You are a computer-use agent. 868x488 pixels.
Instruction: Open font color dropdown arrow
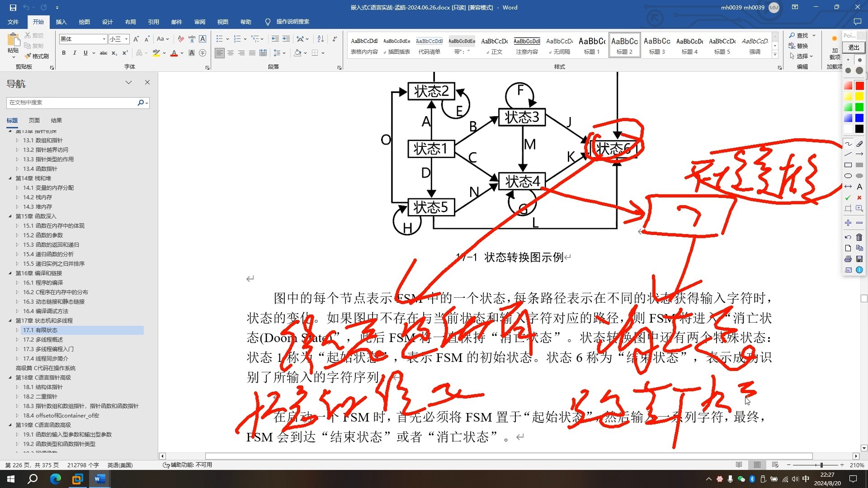182,53
